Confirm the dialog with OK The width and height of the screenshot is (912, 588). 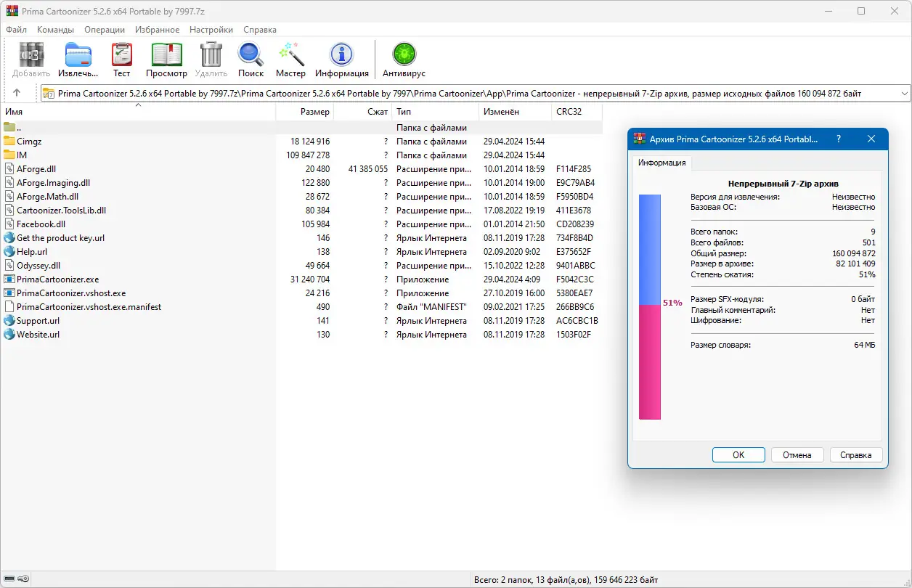coord(738,455)
